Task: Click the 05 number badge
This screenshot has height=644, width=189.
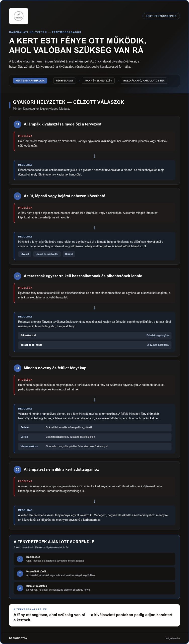Action: [17, 469]
